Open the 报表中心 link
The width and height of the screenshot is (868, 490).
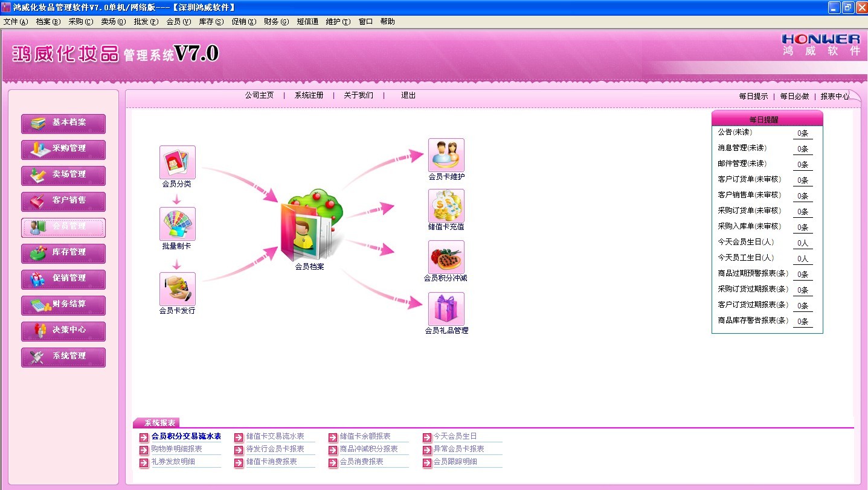834,96
